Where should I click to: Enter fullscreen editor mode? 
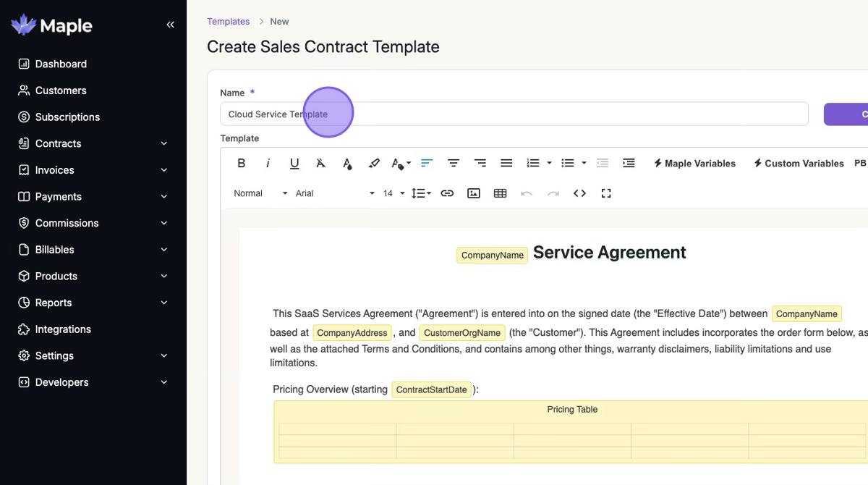point(606,193)
